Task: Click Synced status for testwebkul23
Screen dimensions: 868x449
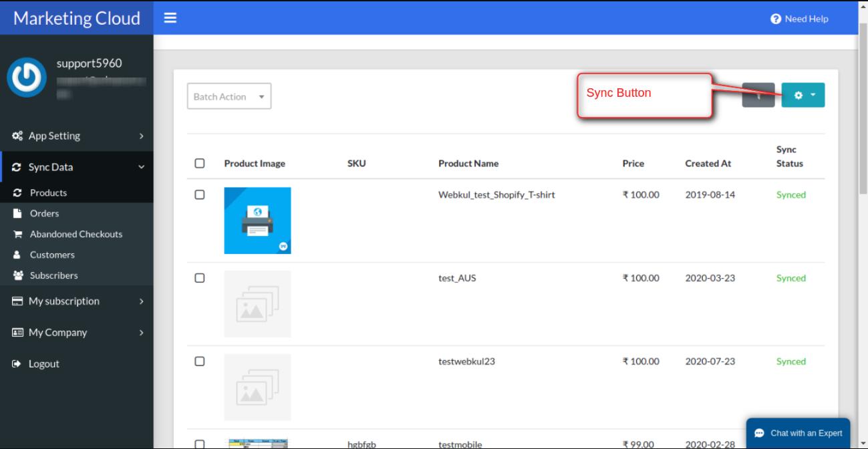Action: click(791, 361)
